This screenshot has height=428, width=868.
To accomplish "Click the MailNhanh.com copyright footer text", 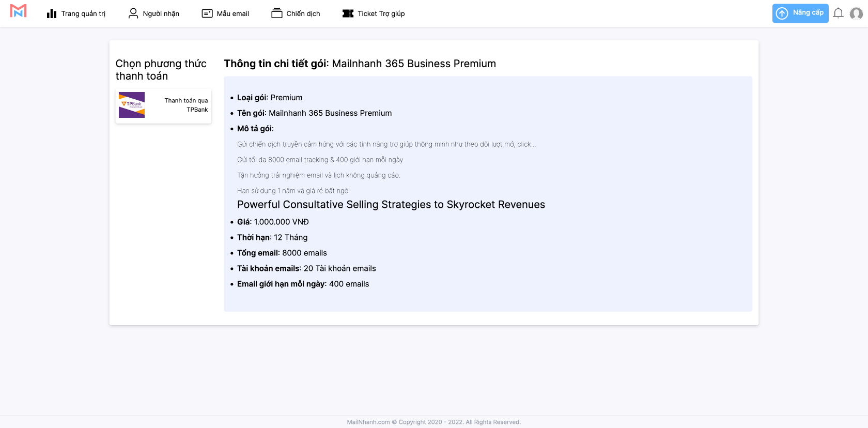I will pos(433,422).
